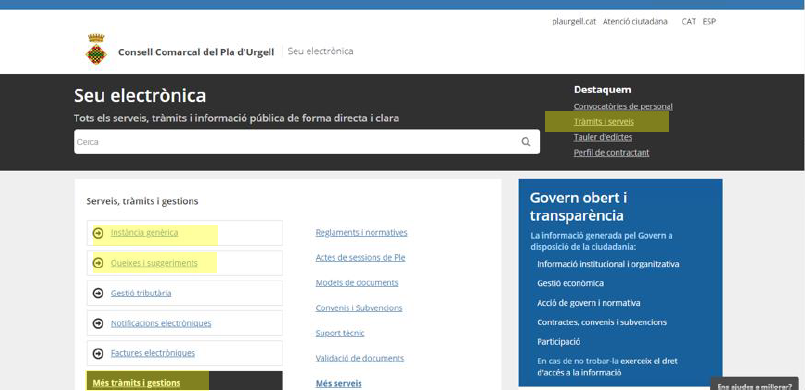Click the arrow icon beside Queixes i suggeriments

point(98,263)
